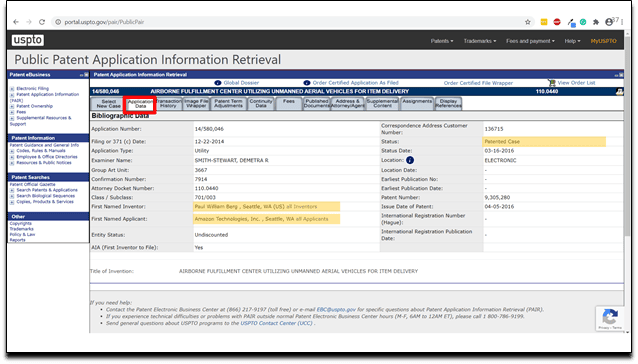The height and width of the screenshot is (364, 638).
Task: Open the Patents dropdown menu
Action: coord(442,41)
